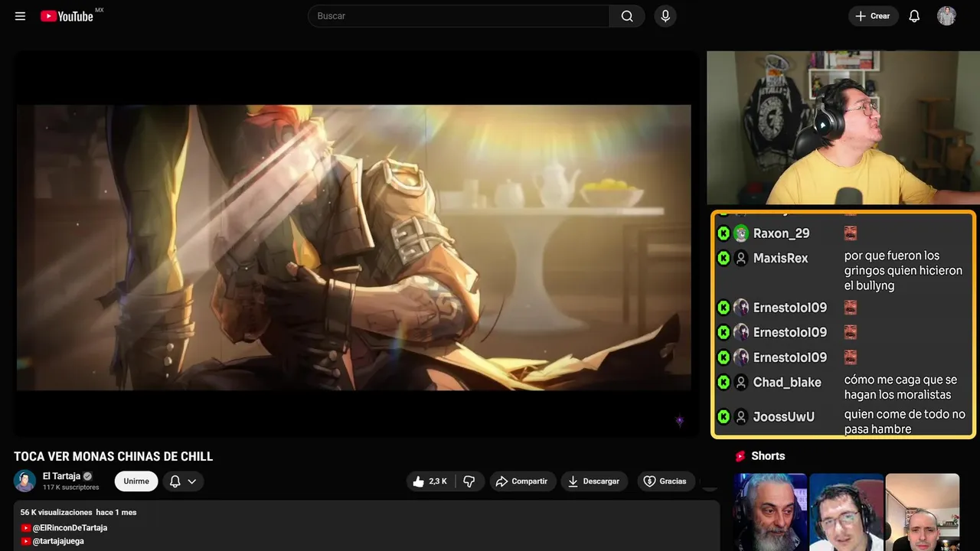Click the Buscar search field
Image resolution: width=980 pixels, height=551 pixels.
[x=459, y=16]
